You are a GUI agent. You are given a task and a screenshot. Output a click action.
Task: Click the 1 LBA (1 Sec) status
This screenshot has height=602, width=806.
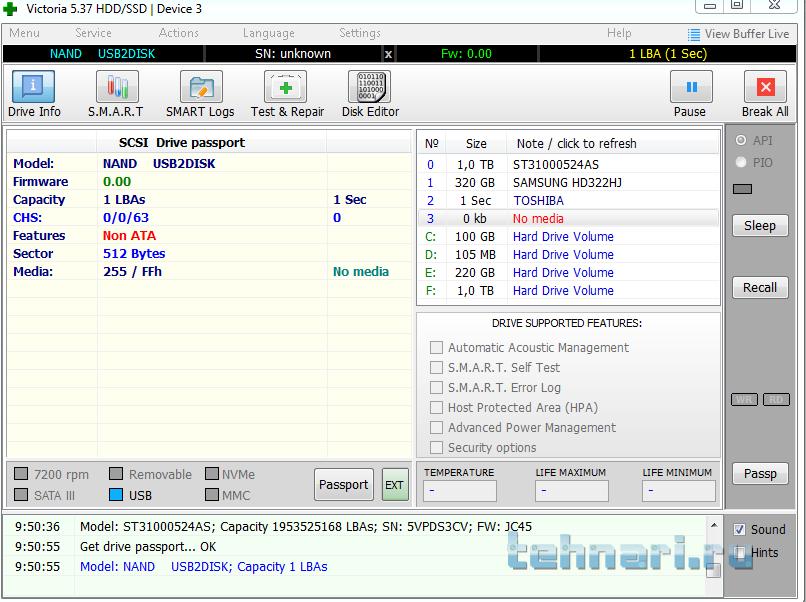[668, 54]
